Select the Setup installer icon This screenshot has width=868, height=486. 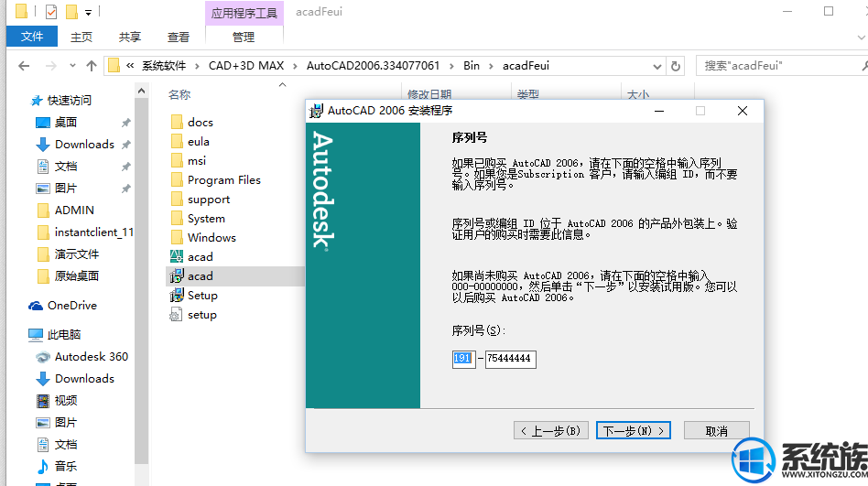coord(177,295)
